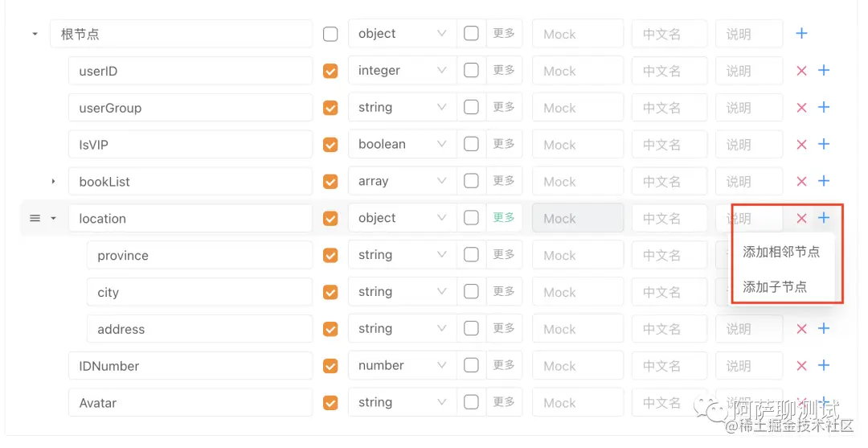Click the plus icon on IDNumber row
868x448 pixels.
(824, 365)
